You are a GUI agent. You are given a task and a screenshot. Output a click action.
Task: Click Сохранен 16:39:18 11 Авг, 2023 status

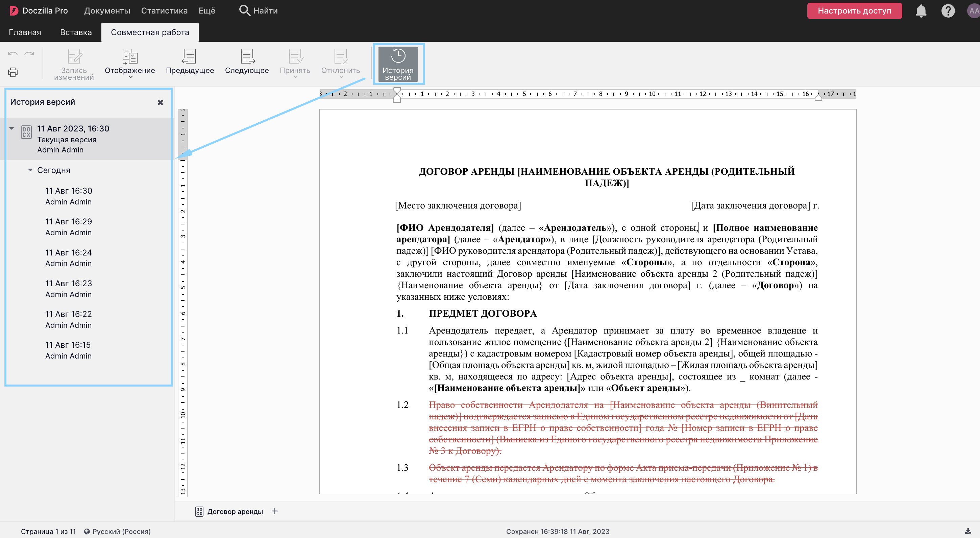click(x=557, y=531)
